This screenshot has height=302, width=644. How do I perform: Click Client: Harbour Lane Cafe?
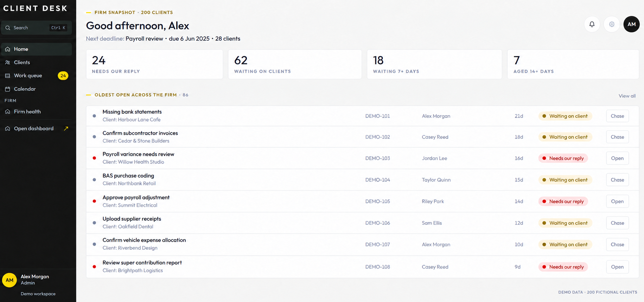(132, 120)
